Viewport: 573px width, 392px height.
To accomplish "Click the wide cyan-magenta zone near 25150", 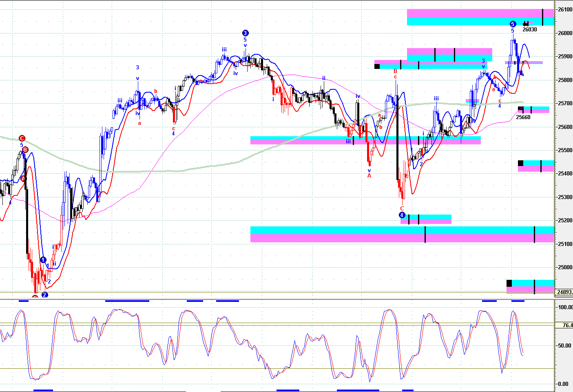I will click(402, 234).
